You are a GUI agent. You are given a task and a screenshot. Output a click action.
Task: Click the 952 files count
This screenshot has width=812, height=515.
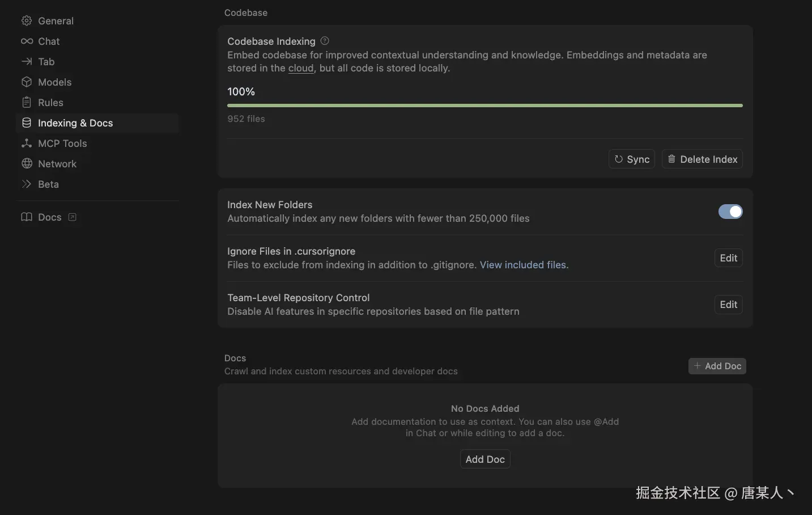coord(246,119)
